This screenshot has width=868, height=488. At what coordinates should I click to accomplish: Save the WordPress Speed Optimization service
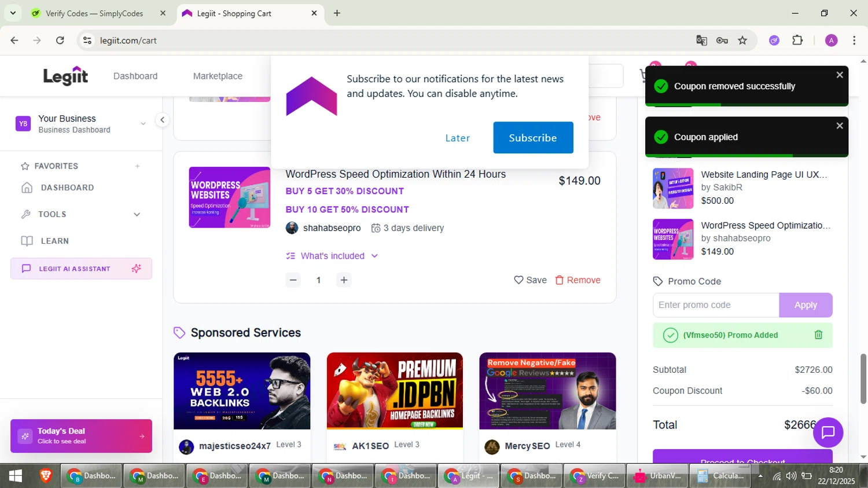[x=530, y=280]
